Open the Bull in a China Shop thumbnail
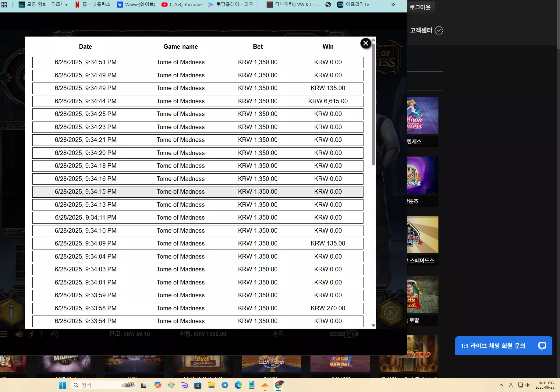The width and height of the screenshot is (560, 392). 203,364
